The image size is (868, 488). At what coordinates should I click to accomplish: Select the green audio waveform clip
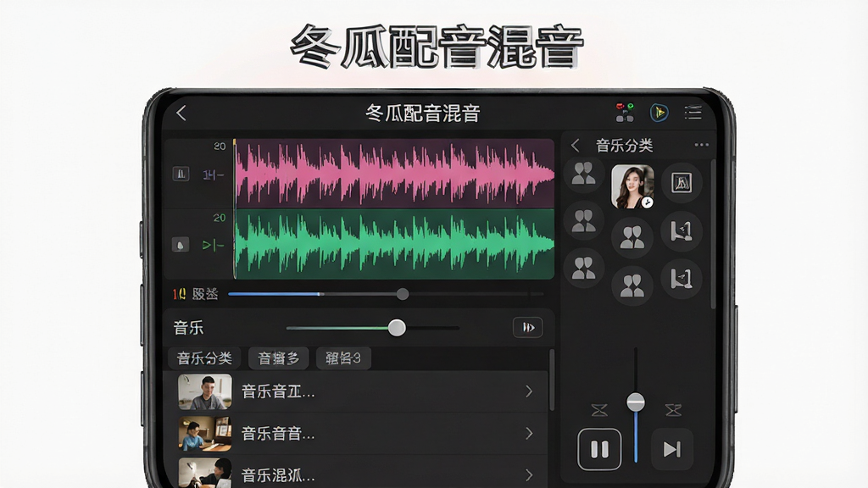tap(395, 244)
